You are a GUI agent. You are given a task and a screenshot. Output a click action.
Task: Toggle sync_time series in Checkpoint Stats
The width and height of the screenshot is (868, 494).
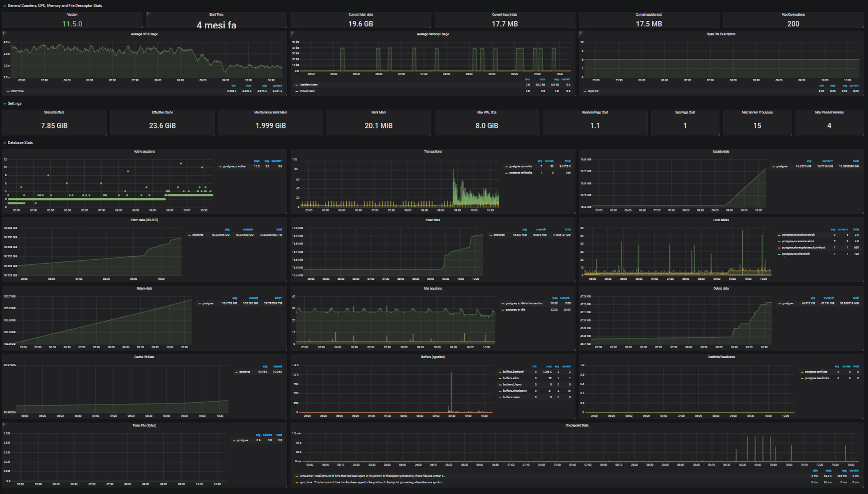(x=372, y=482)
